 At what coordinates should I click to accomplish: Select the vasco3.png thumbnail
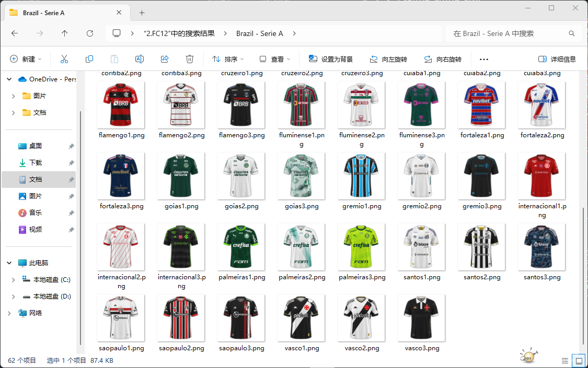pos(421,318)
